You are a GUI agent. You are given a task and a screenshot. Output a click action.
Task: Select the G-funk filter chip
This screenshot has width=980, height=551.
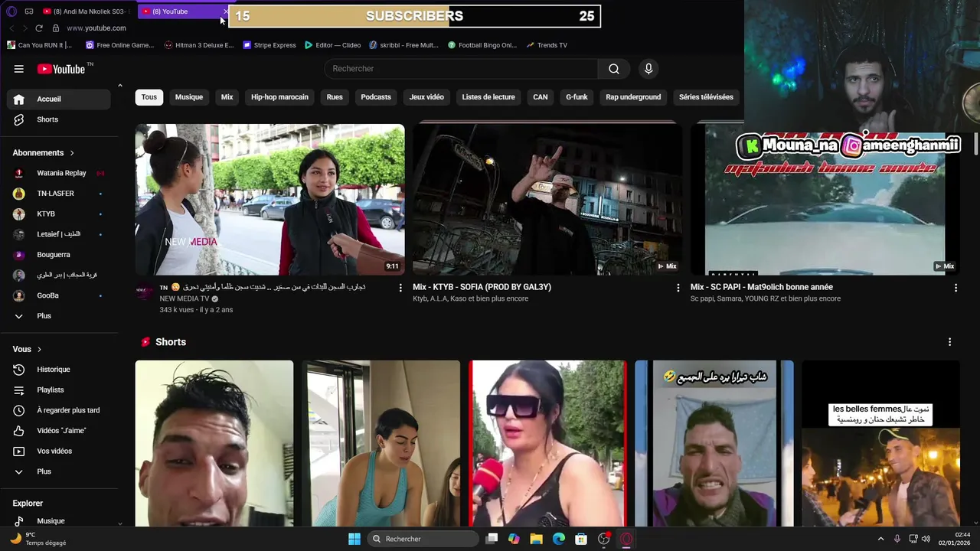point(577,97)
